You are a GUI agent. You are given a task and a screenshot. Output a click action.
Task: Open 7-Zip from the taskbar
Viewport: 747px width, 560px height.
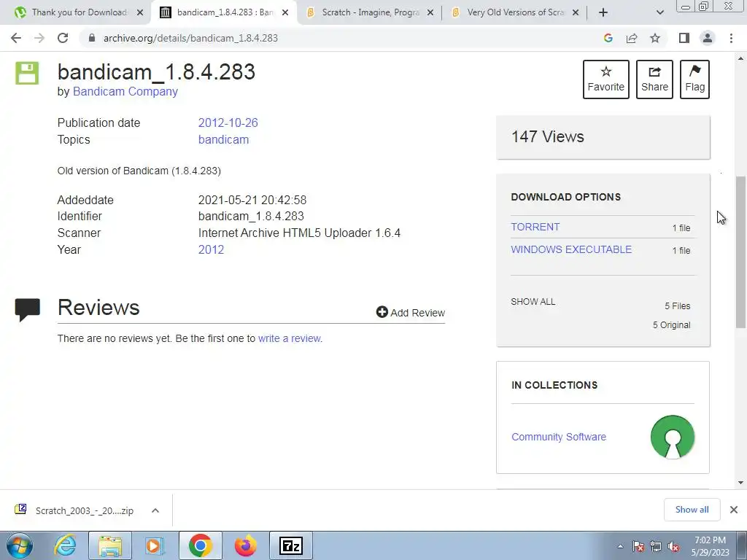291,545
